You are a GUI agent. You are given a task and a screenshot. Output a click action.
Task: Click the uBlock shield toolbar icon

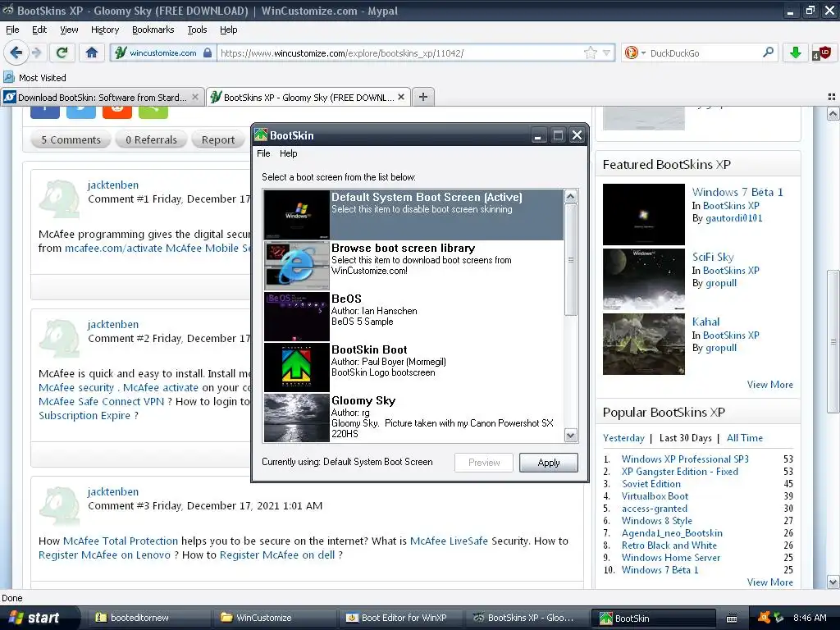pos(822,52)
